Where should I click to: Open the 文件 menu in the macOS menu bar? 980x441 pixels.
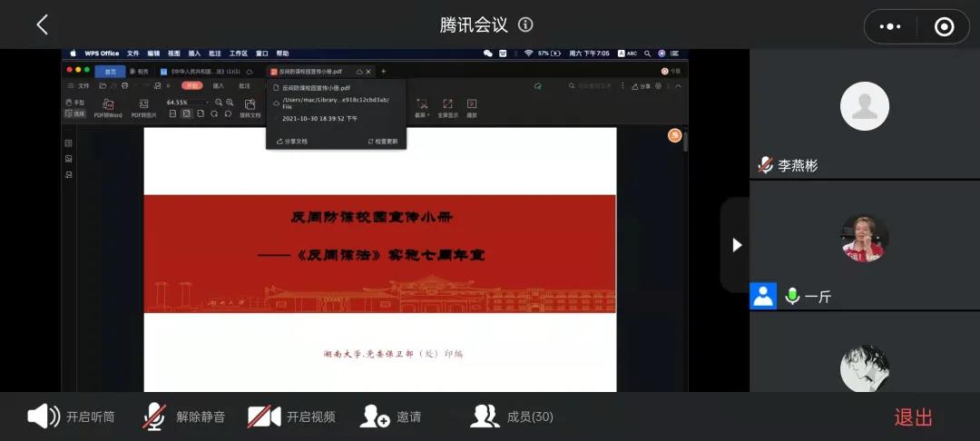tap(133, 54)
